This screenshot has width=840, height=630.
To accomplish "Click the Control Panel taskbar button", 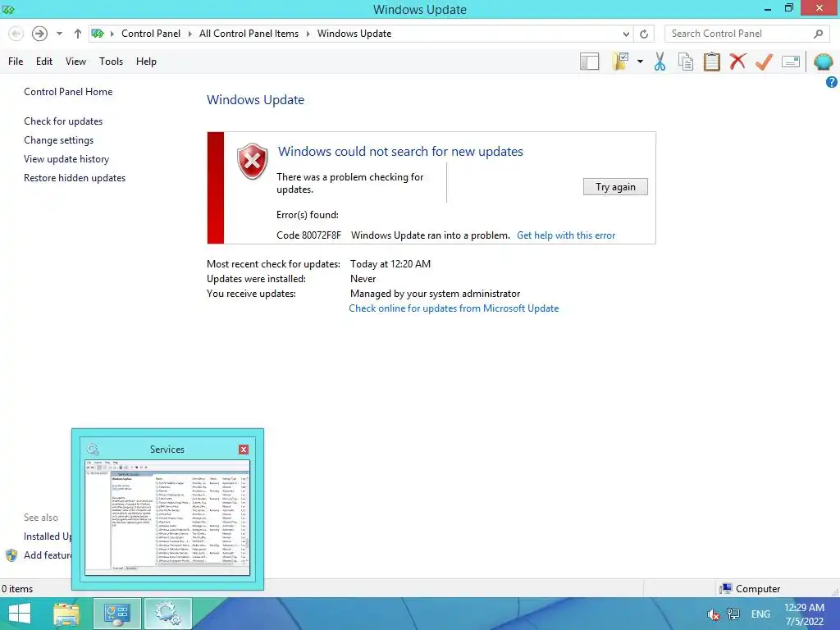I will (117, 614).
